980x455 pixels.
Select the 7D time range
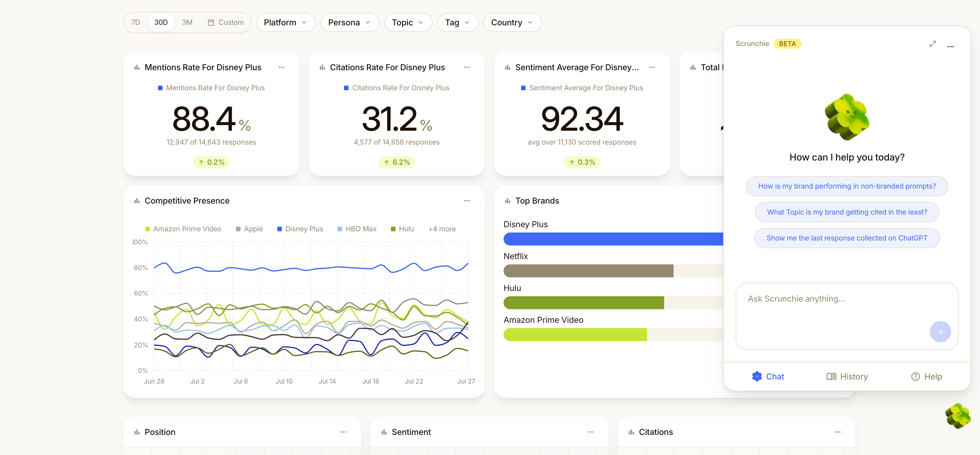135,22
